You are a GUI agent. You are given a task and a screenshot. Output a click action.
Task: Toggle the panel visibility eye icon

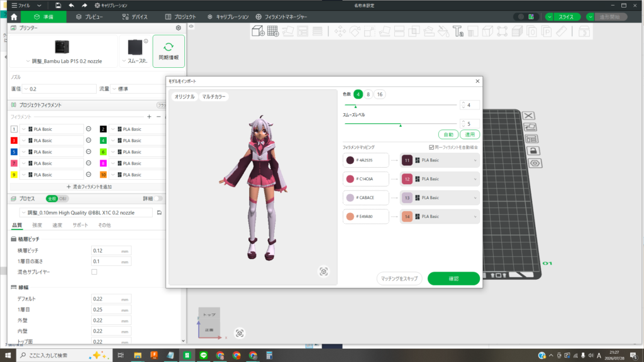tap(191, 26)
